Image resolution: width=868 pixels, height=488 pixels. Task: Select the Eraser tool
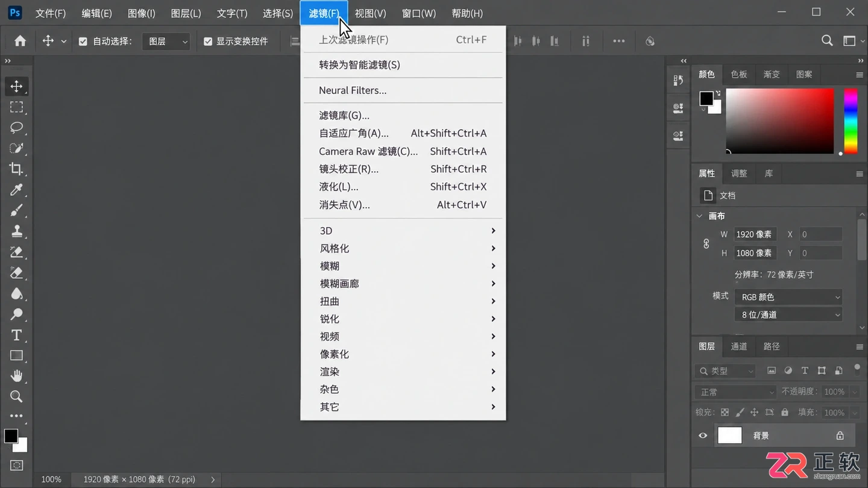point(16,273)
